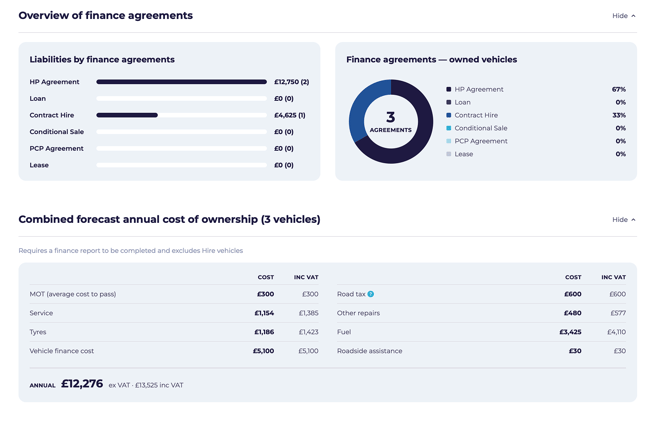This screenshot has height=429, width=670.
Task: Click the Roadside assistance row label
Action: pyautogui.click(x=369, y=351)
